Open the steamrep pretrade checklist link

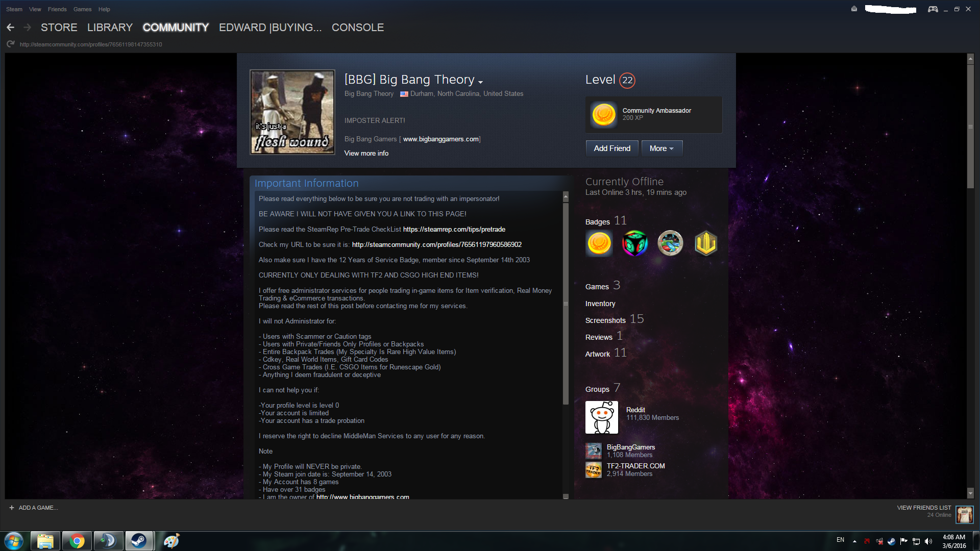pos(454,230)
